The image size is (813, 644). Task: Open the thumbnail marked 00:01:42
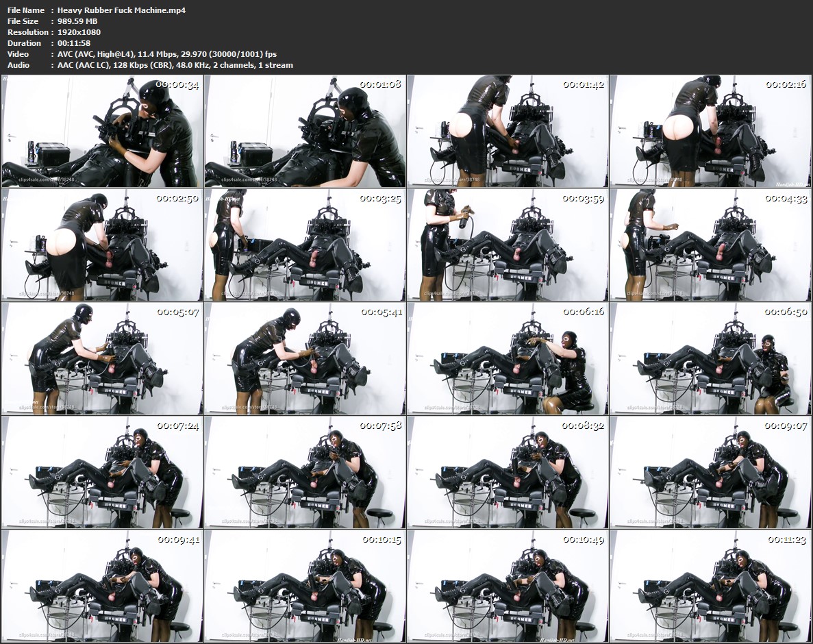point(508,131)
